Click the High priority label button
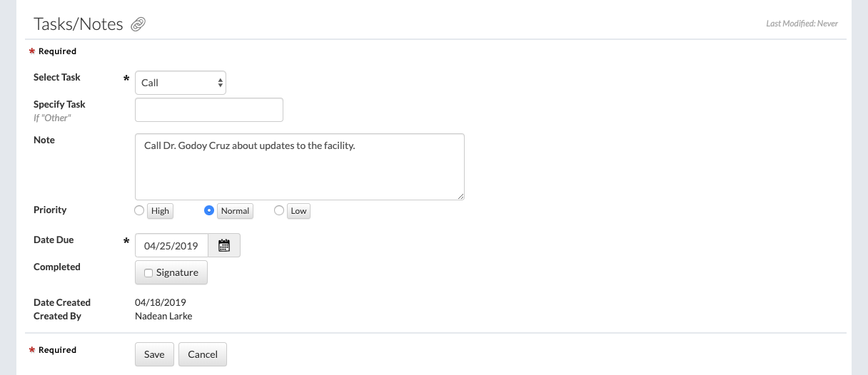This screenshot has width=868, height=375. (x=160, y=210)
